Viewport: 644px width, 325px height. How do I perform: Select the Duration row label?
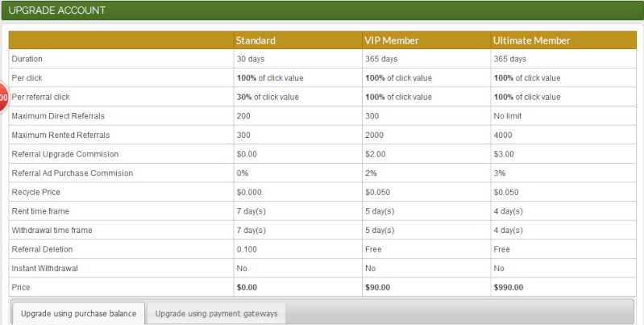27,59
